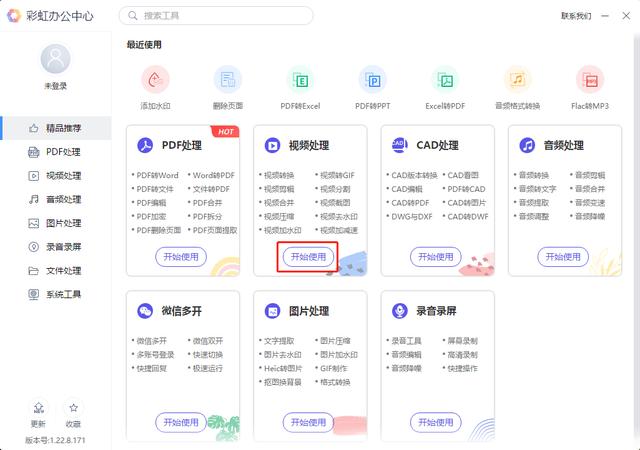Select 录音录屏 in the sidebar

(56, 247)
